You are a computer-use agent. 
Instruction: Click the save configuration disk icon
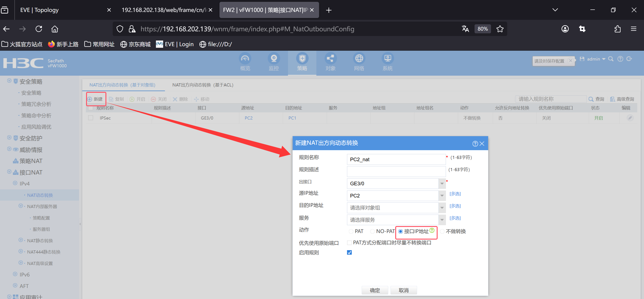[x=582, y=59]
